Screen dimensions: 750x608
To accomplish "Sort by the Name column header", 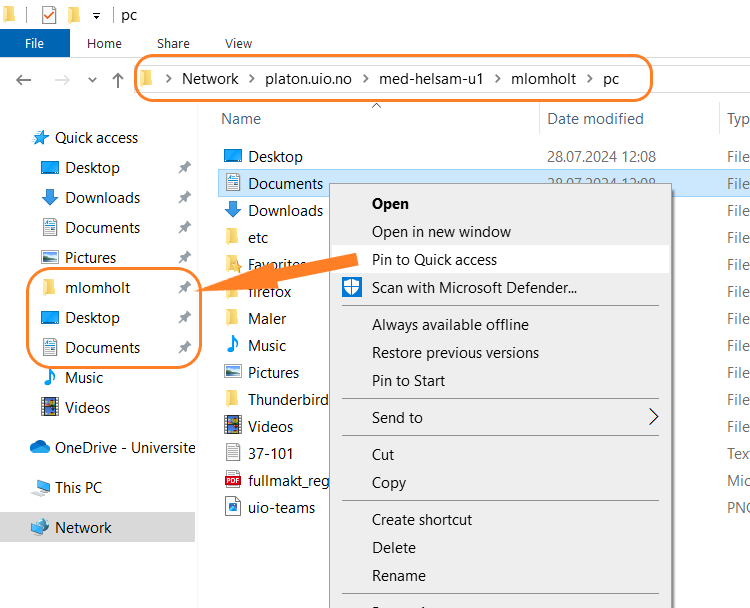I will [x=241, y=119].
